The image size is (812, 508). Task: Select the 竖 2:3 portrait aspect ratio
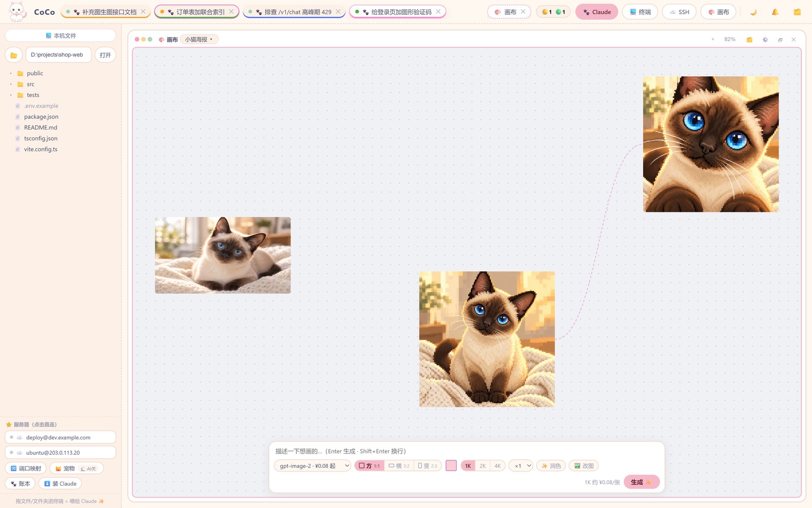click(427, 466)
